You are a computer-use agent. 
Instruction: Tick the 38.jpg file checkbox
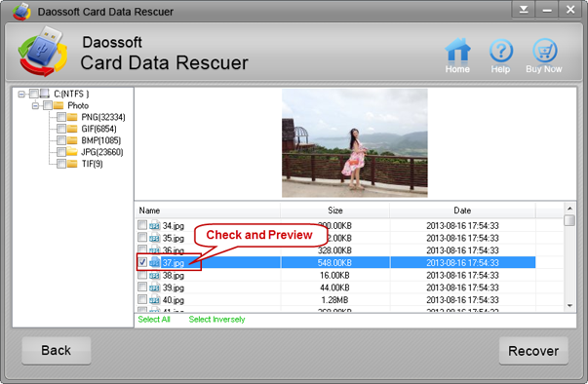[x=142, y=275]
